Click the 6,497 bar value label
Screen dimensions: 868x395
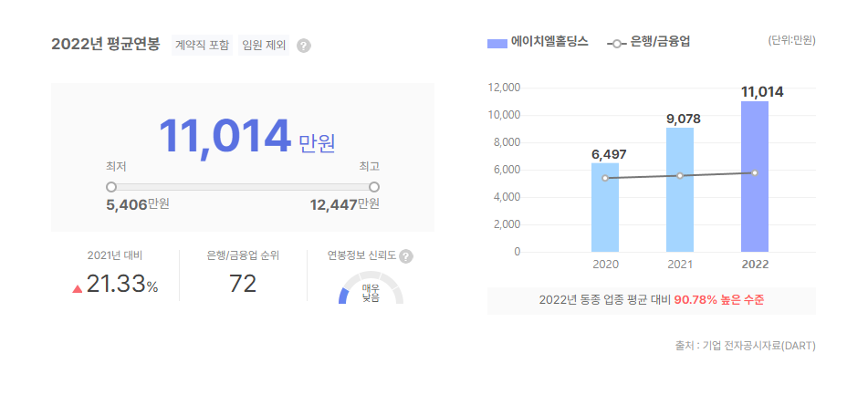tap(609, 154)
